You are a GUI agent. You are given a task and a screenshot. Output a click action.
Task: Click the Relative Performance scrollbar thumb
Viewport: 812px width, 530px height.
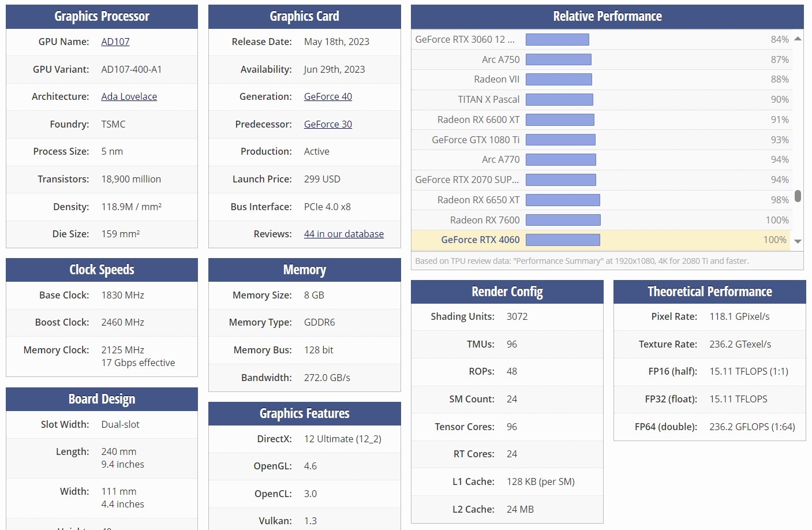coord(798,196)
